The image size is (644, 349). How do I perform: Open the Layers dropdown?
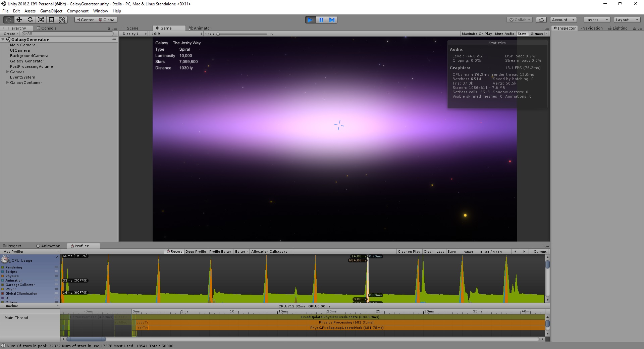point(597,20)
